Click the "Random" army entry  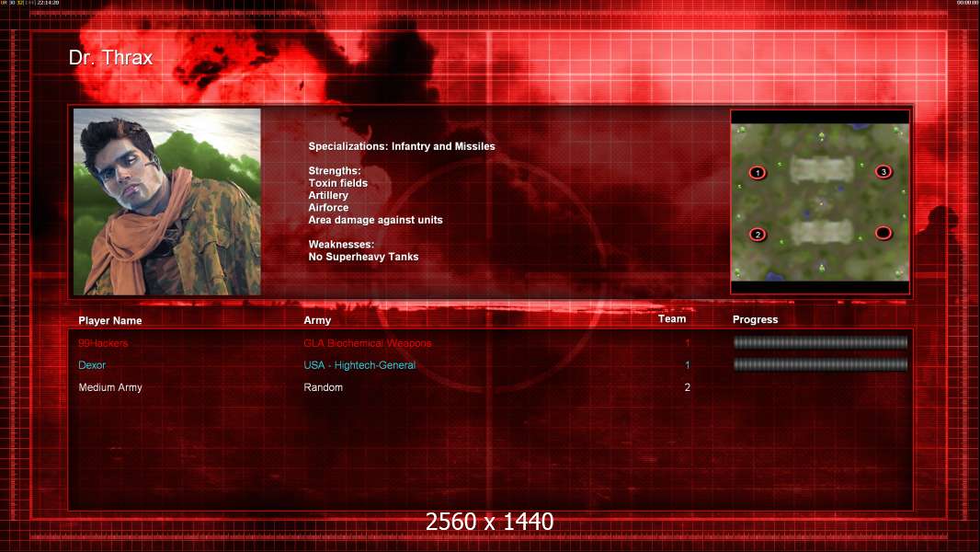tap(323, 387)
